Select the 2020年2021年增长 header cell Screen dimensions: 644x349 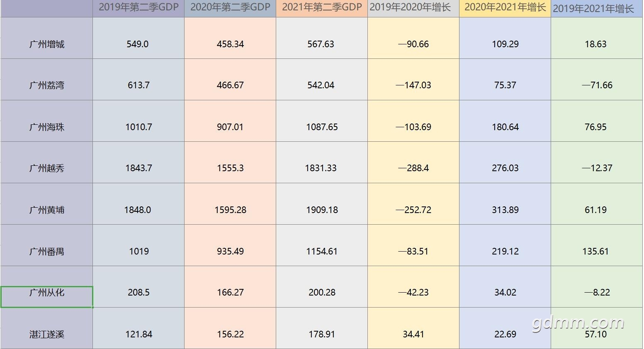[505, 8]
